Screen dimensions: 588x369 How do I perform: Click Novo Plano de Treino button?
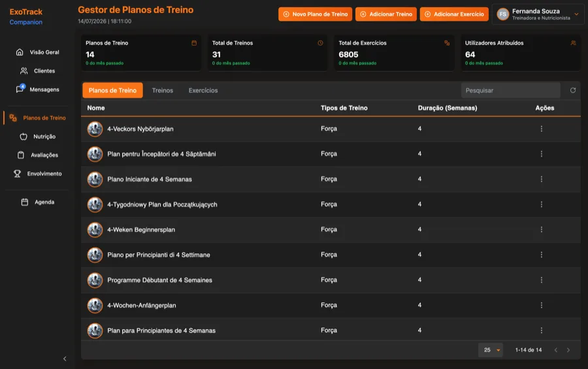(315, 14)
